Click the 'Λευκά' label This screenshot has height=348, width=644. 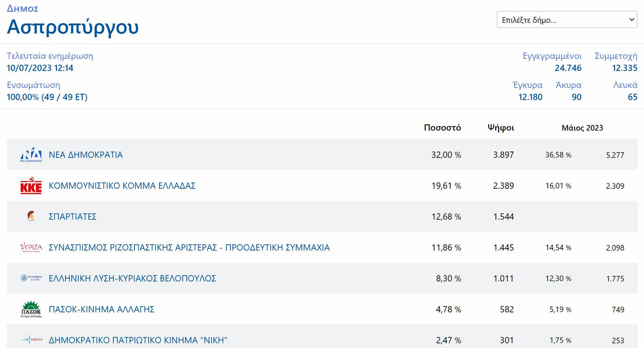(x=625, y=85)
